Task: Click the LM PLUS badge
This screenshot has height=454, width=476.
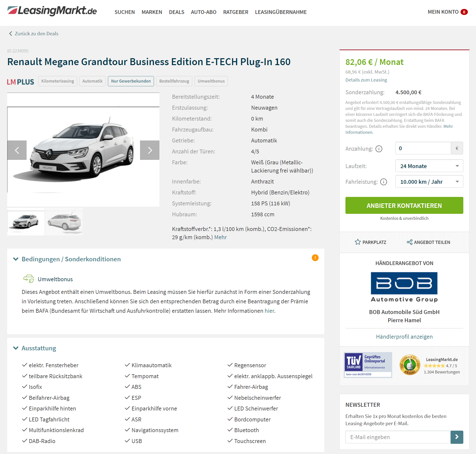Action: (20, 82)
